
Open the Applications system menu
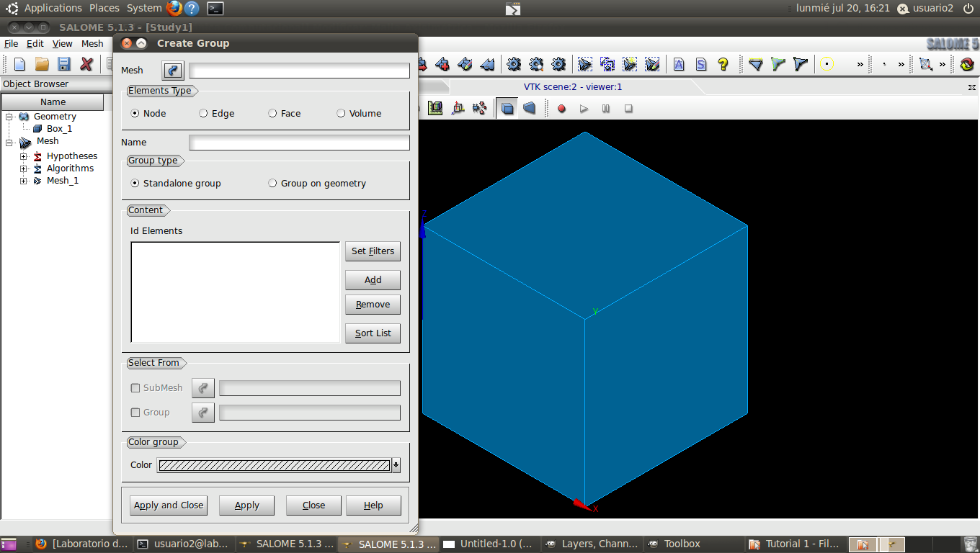tap(53, 8)
